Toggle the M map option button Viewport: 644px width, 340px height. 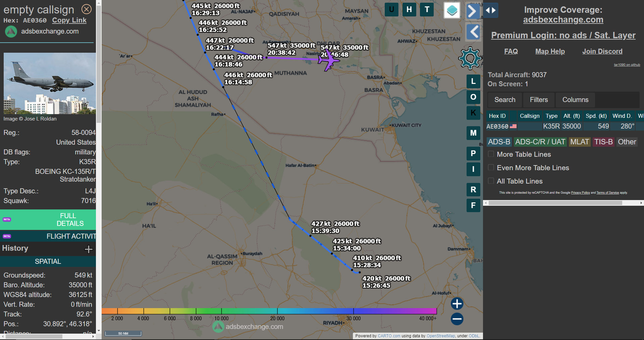pyautogui.click(x=473, y=133)
